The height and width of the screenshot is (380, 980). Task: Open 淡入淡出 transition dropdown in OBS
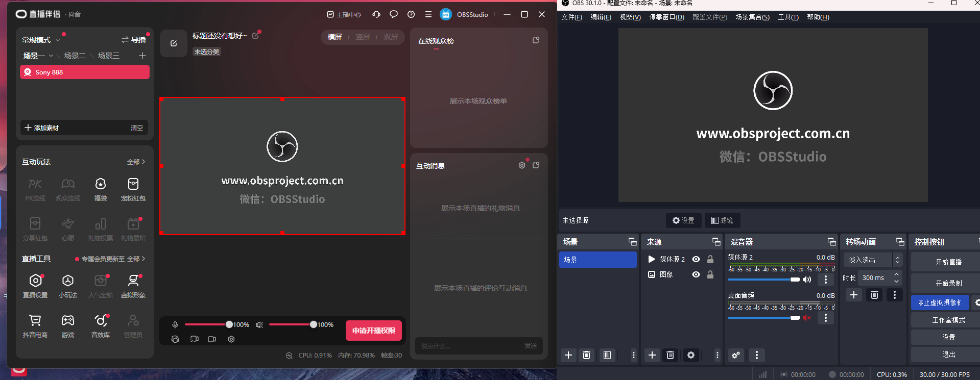click(x=873, y=260)
